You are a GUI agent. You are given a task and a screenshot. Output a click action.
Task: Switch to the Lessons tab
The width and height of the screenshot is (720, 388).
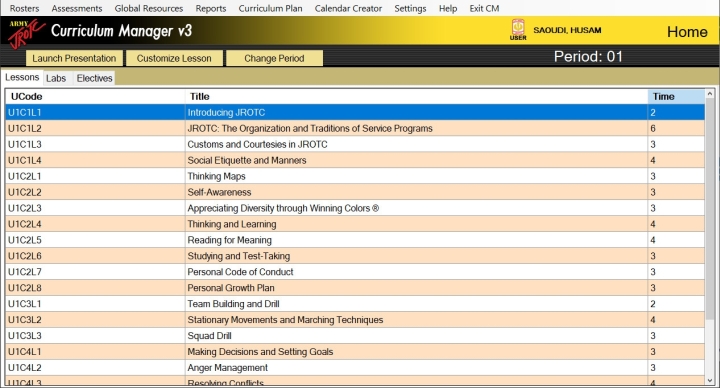(22, 77)
